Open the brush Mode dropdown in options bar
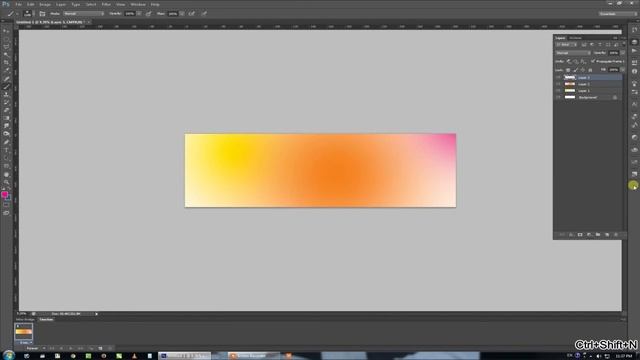Screen dimensions: 640x360 (x=84, y=13)
